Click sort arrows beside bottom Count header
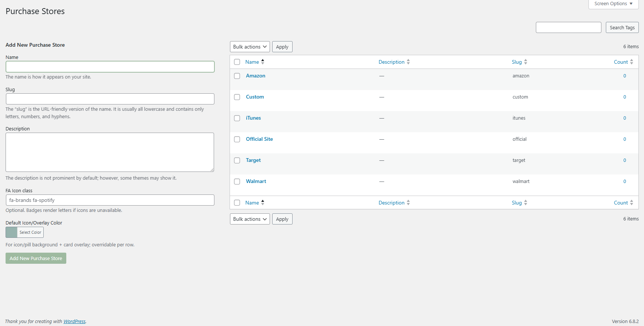 631,203
